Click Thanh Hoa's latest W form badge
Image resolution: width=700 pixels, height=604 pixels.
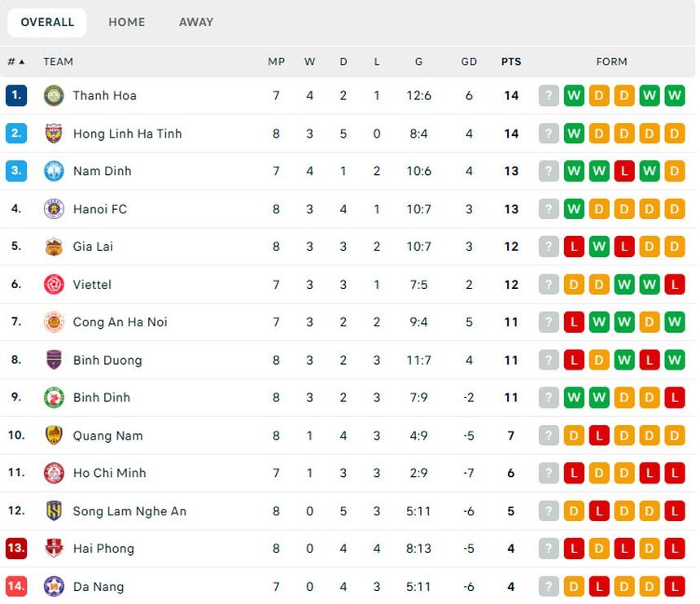point(674,95)
